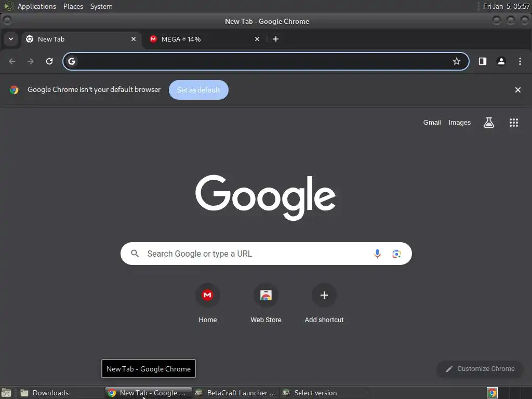Viewport: 532px width, 399px height.
Task: Go forward using the forward arrow
Action: (31, 61)
